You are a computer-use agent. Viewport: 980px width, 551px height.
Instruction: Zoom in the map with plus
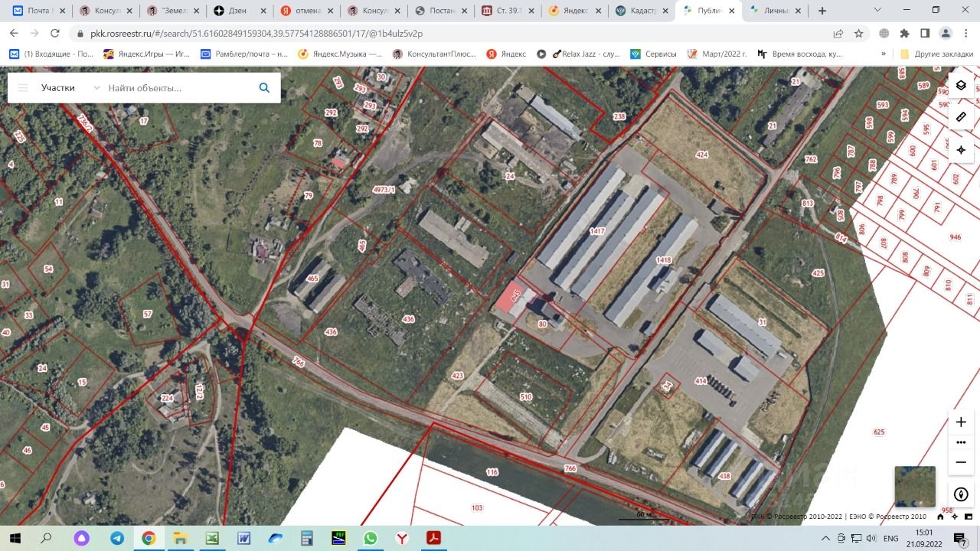click(961, 422)
